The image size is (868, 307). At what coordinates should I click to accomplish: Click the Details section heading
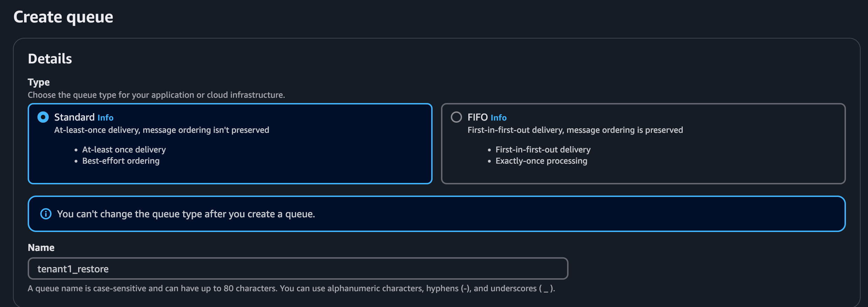tap(50, 59)
